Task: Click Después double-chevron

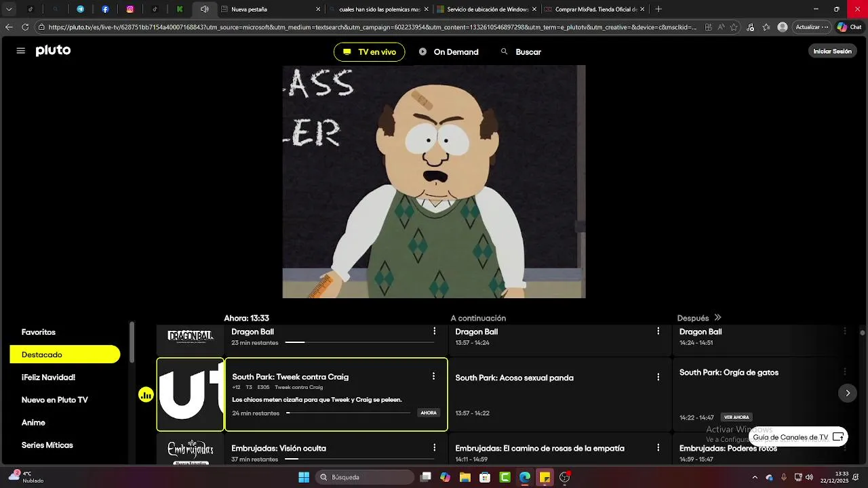Action: tap(717, 318)
